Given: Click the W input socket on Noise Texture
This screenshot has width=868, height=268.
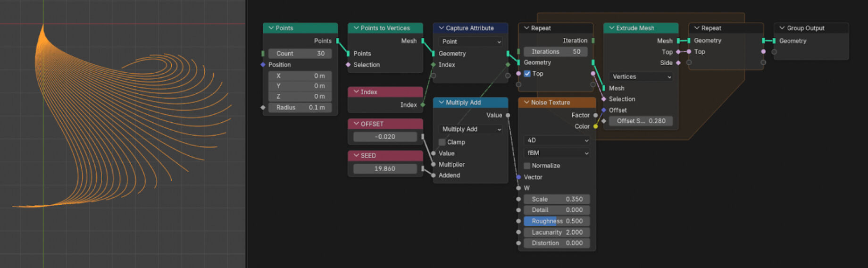Looking at the screenshot, I should (518, 188).
